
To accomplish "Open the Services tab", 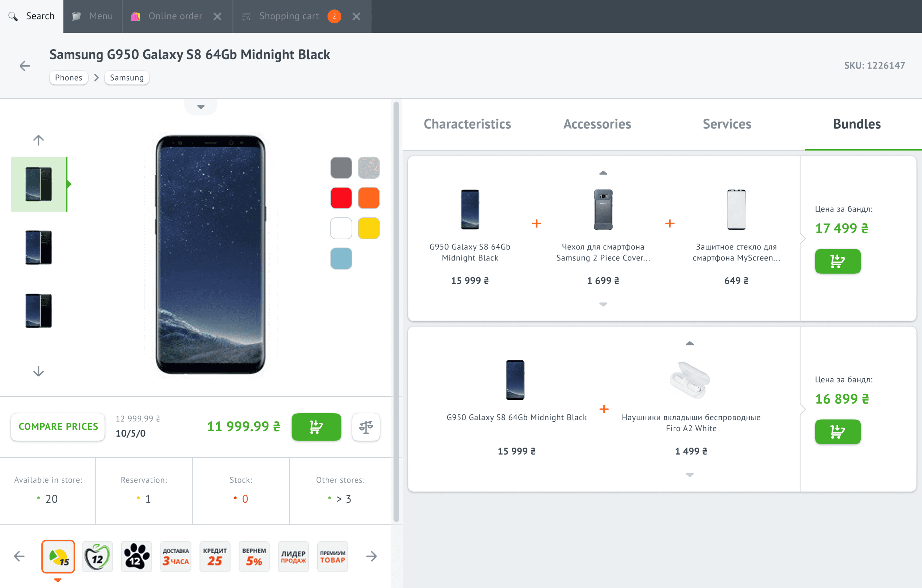I will point(727,124).
